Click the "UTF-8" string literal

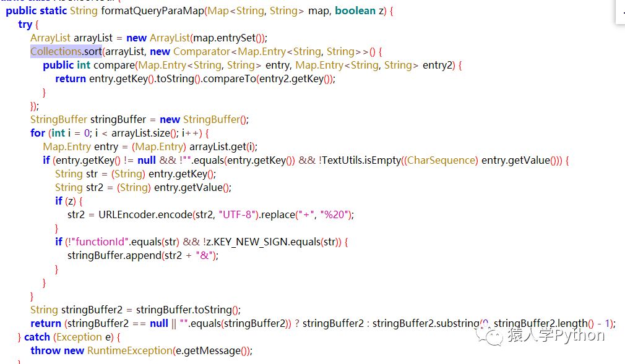click(x=237, y=214)
